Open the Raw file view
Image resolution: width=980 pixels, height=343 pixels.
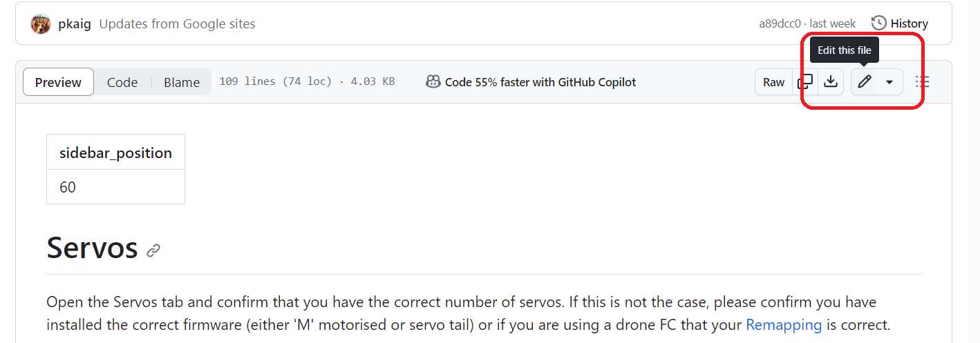click(x=773, y=82)
